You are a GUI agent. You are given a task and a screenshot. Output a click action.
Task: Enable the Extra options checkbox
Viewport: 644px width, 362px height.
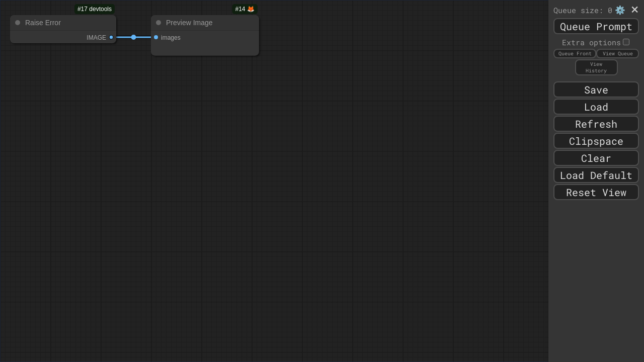coord(626,42)
